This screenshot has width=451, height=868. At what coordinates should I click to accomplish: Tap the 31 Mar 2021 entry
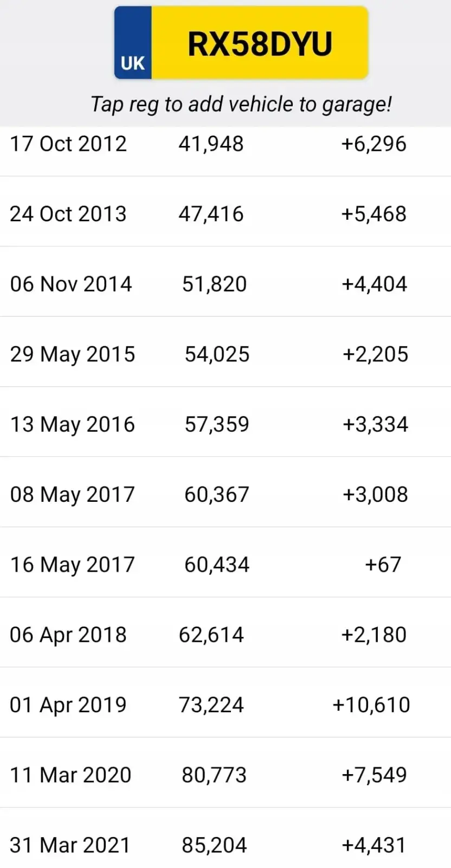[70, 845]
